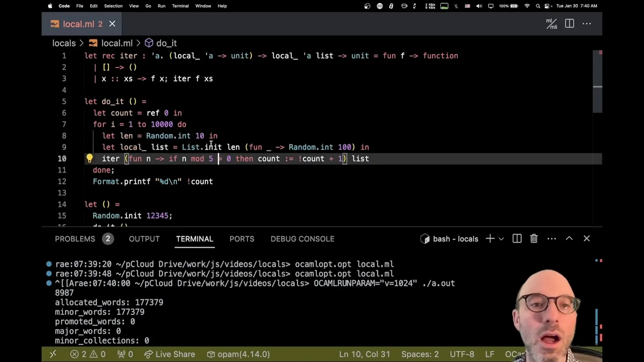Open the Selection menu
The height and width of the screenshot is (362, 644).
tap(113, 6)
